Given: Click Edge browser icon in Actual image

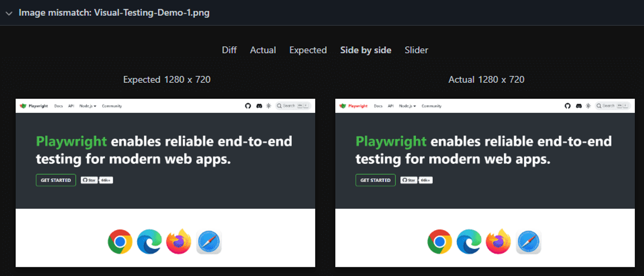Looking at the screenshot, I should (469, 242).
